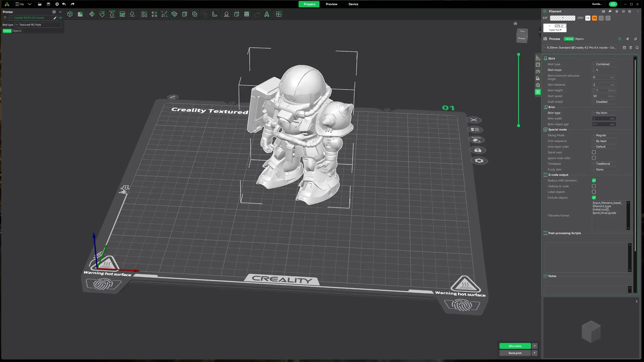This screenshot has height=362, width=644.
Task: Click the Auto orient toolbar icon
Action: tap(112, 14)
